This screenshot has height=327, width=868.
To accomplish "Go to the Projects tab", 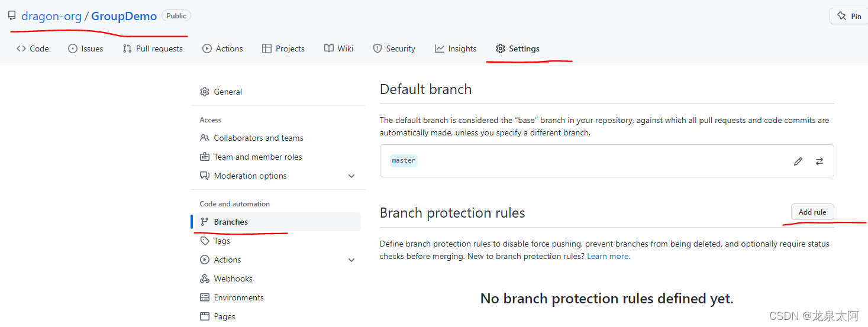I will [283, 48].
